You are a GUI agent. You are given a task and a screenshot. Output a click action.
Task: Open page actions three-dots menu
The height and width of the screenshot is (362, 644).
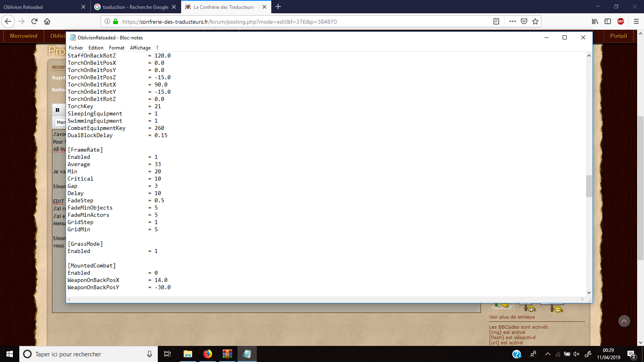pos(512,21)
